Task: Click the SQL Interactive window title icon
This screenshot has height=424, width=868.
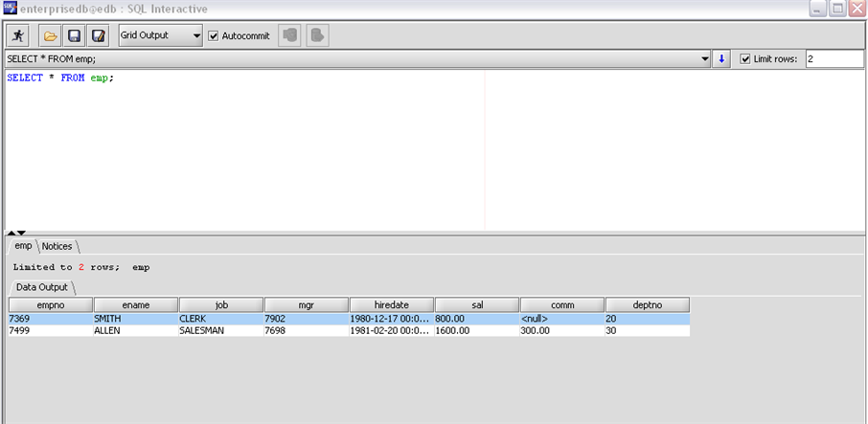Action: point(10,9)
